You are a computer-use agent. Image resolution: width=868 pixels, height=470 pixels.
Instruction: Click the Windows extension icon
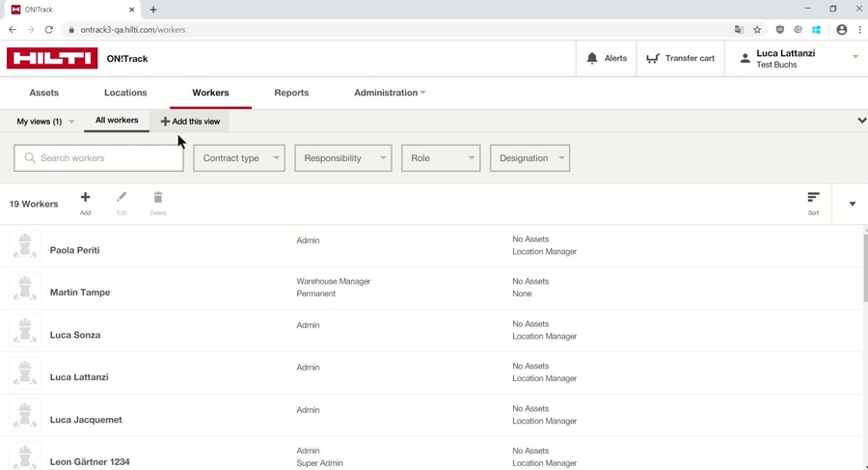click(x=817, y=30)
